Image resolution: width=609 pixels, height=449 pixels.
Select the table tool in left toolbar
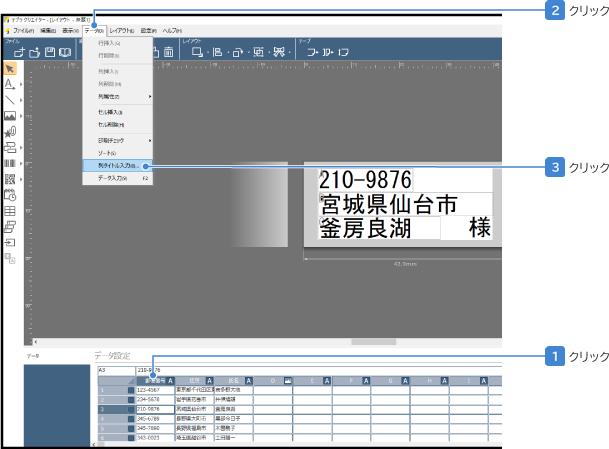[10, 211]
